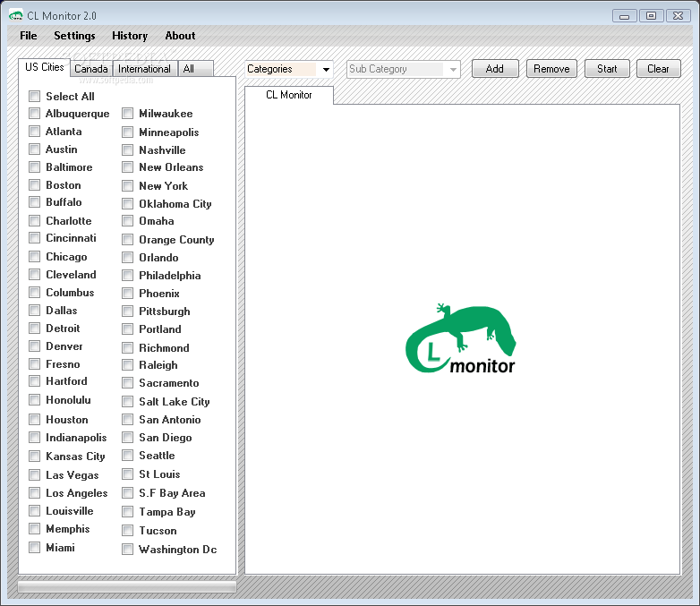
Task: Enable the Atlanta checkbox
Action: 34,132
